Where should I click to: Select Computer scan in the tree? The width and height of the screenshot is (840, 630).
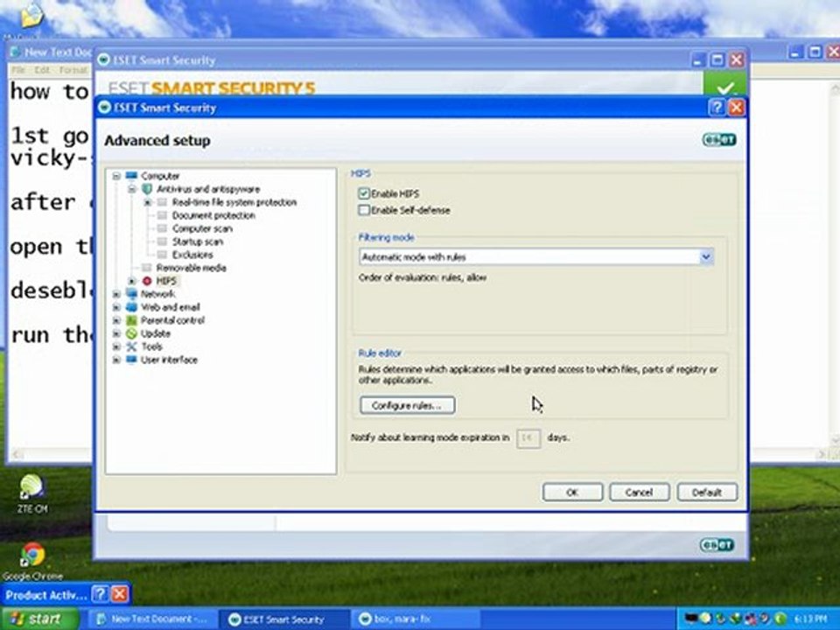202,228
